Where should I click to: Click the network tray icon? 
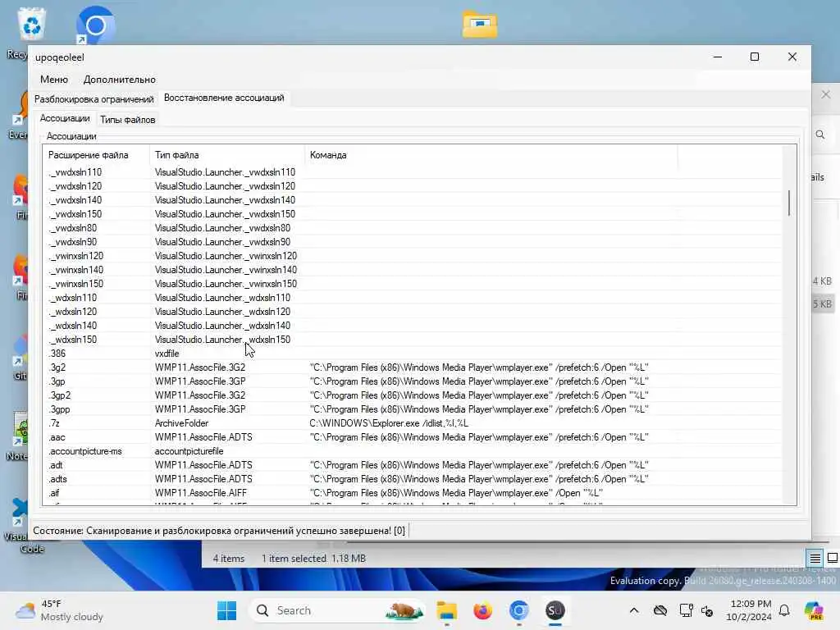click(686, 610)
